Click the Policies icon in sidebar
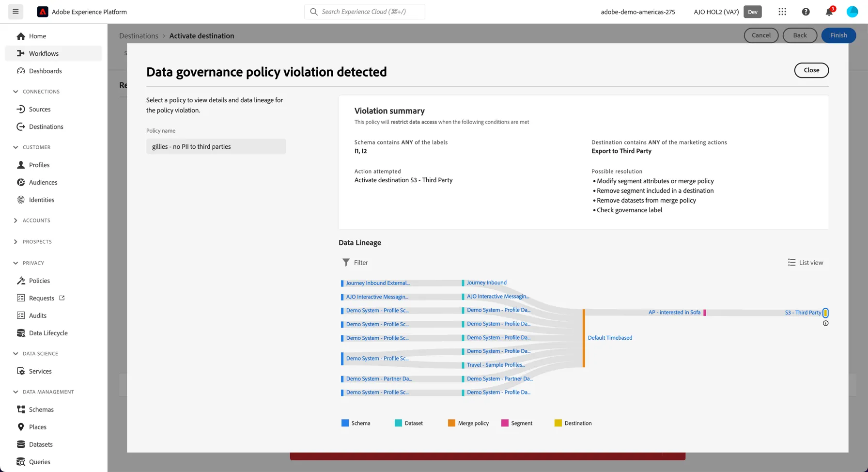Image resolution: width=868 pixels, height=472 pixels. coord(21,281)
